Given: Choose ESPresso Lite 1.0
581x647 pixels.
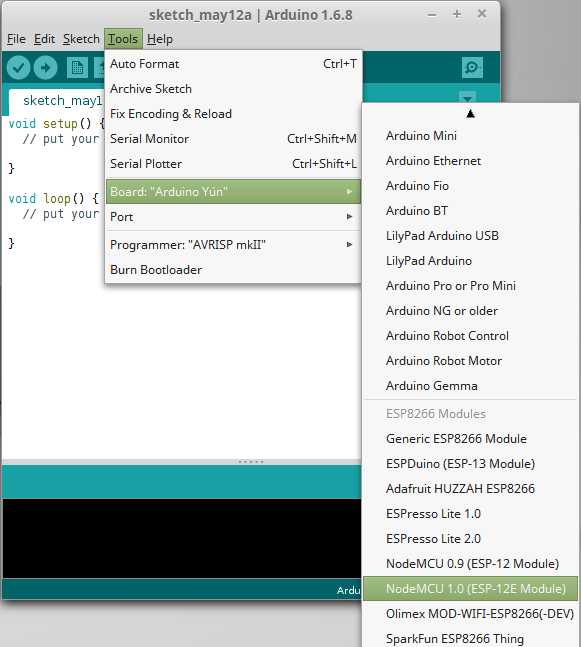Looking at the screenshot, I should [x=470, y=514].
